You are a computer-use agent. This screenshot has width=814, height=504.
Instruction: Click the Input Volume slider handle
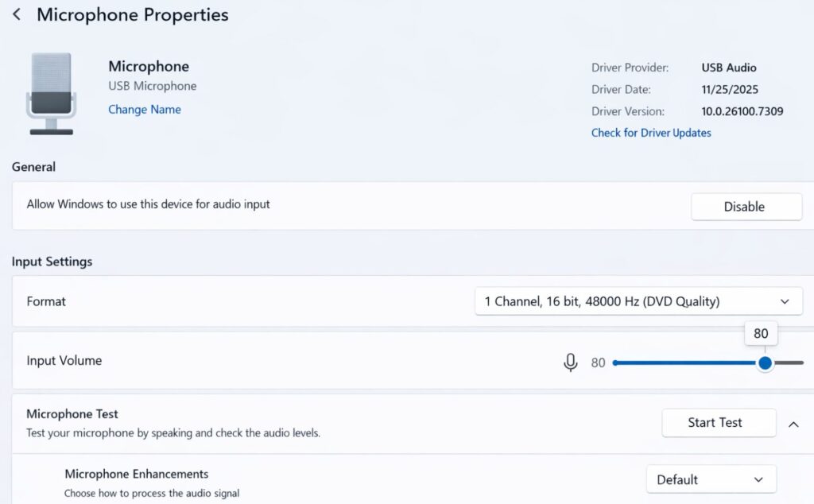pyautogui.click(x=764, y=362)
